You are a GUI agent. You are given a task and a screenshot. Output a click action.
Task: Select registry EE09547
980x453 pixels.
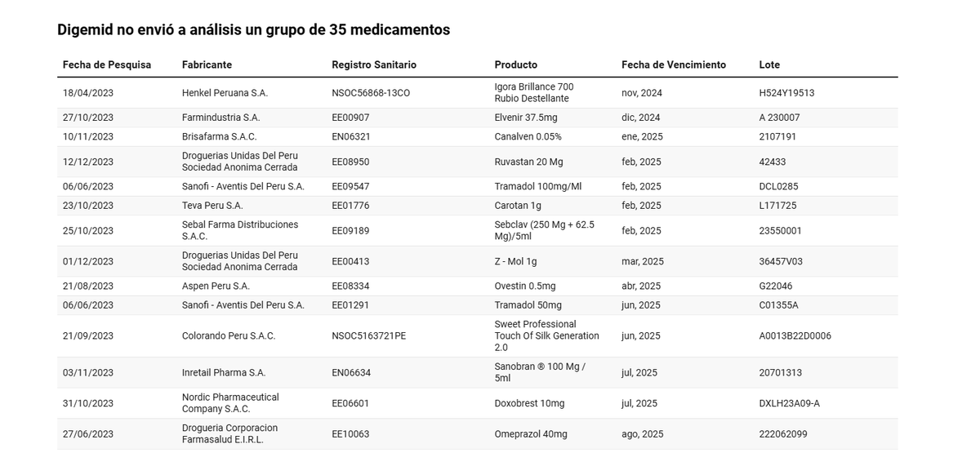click(350, 186)
